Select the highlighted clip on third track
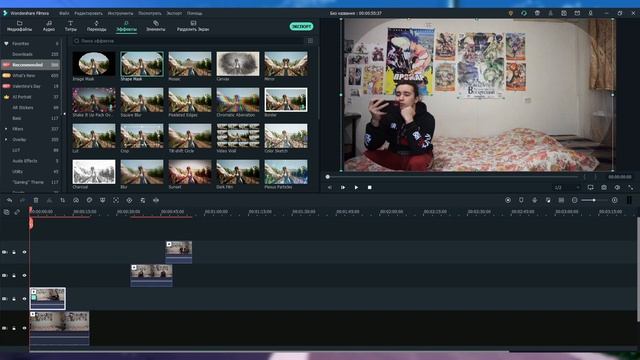 click(47, 298)
